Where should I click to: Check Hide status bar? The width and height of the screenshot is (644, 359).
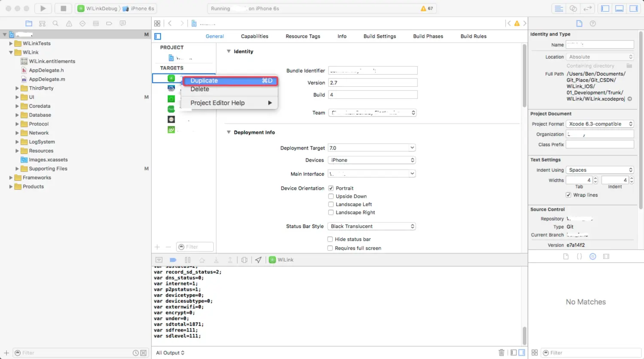tap(330, 239)
